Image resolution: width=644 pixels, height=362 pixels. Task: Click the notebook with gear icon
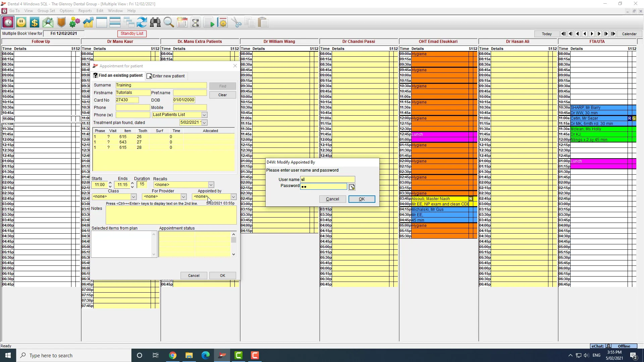pyautogui.click(x=222, y=22)
